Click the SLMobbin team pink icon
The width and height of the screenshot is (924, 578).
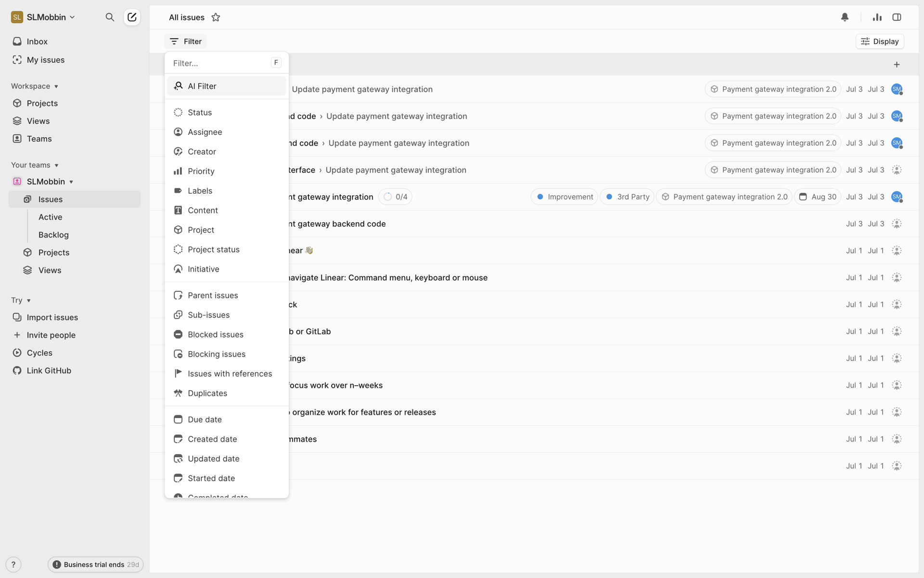(x=17, y=182)
